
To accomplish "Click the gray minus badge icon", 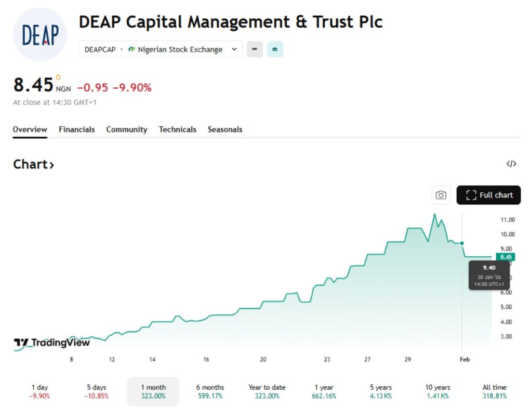I will pos(255,49).
